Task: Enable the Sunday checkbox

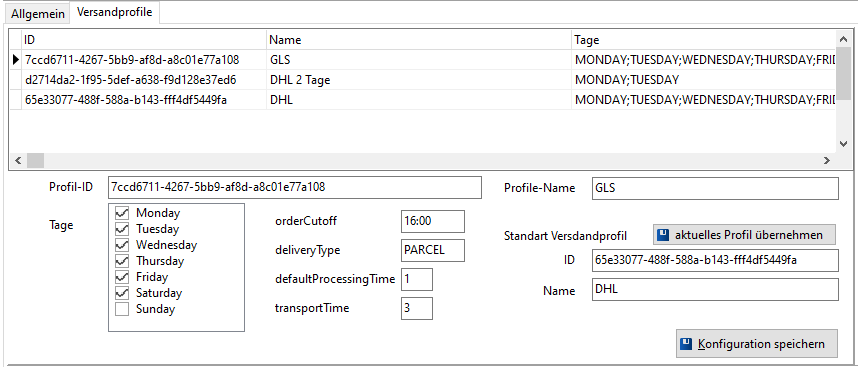Action: pyautogui.click(x=122, y=309)
